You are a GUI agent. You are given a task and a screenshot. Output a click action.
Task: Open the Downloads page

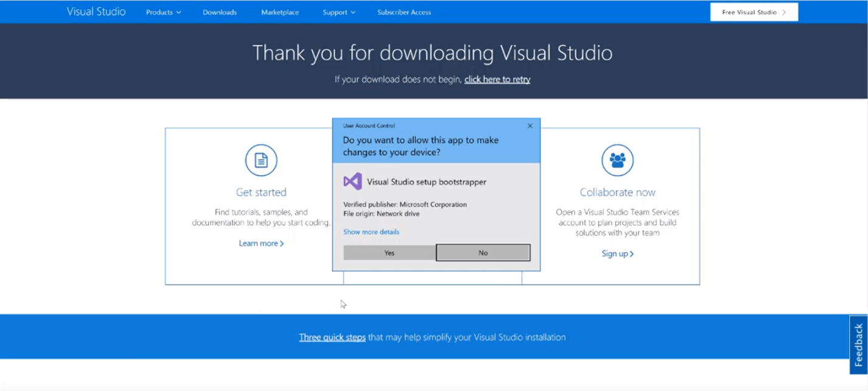220,12
